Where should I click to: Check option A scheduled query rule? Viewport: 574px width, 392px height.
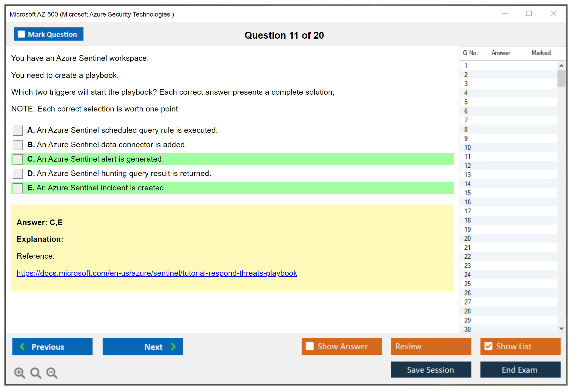point(18,131)
